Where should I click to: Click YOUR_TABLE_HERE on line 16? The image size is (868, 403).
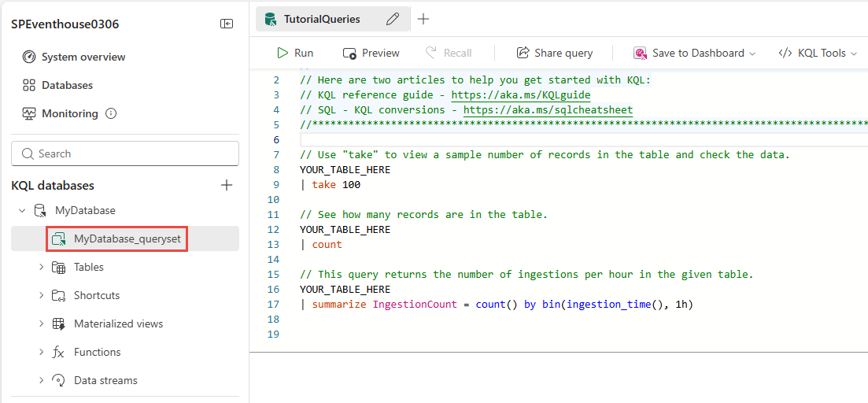[x=345, y=289]
